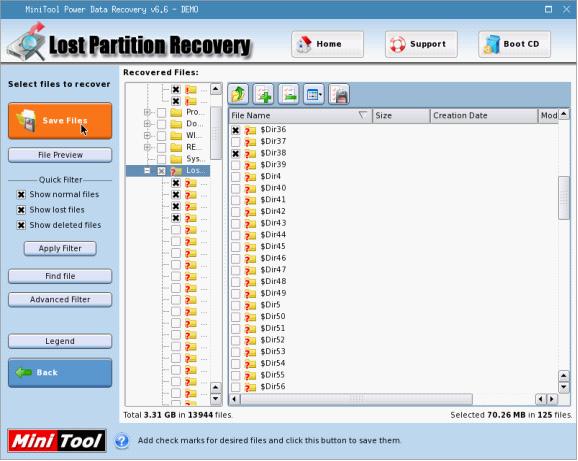Click the Boot CD button
The image size is (578, 461).
[515, 44]
